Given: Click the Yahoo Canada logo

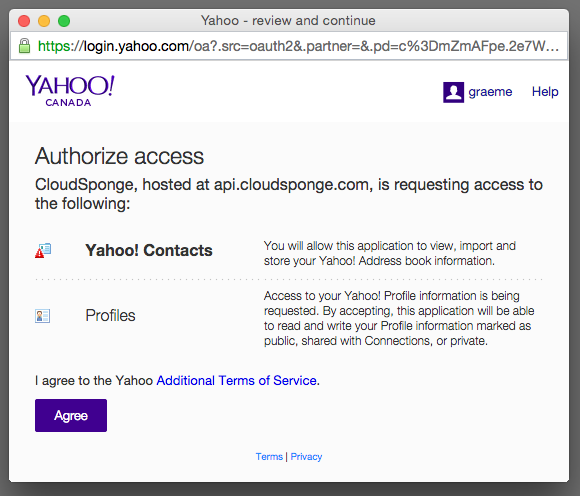Looking at the screenshot, I should click(x=70, y=91).
